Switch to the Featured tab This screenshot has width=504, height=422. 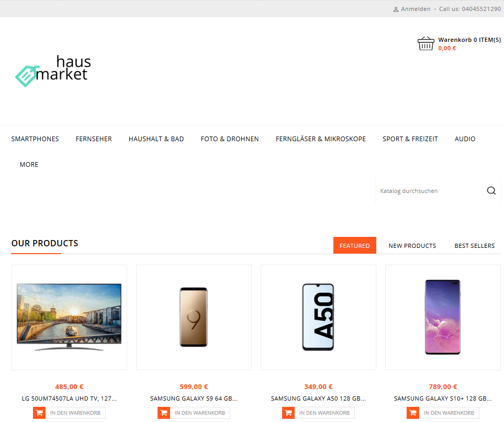point(354,245)
